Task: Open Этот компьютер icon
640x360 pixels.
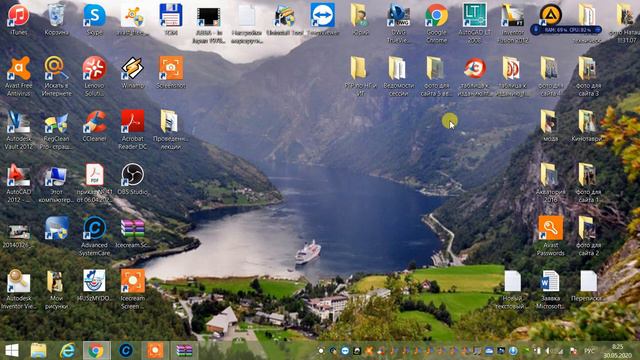Action: click(56, 183)
